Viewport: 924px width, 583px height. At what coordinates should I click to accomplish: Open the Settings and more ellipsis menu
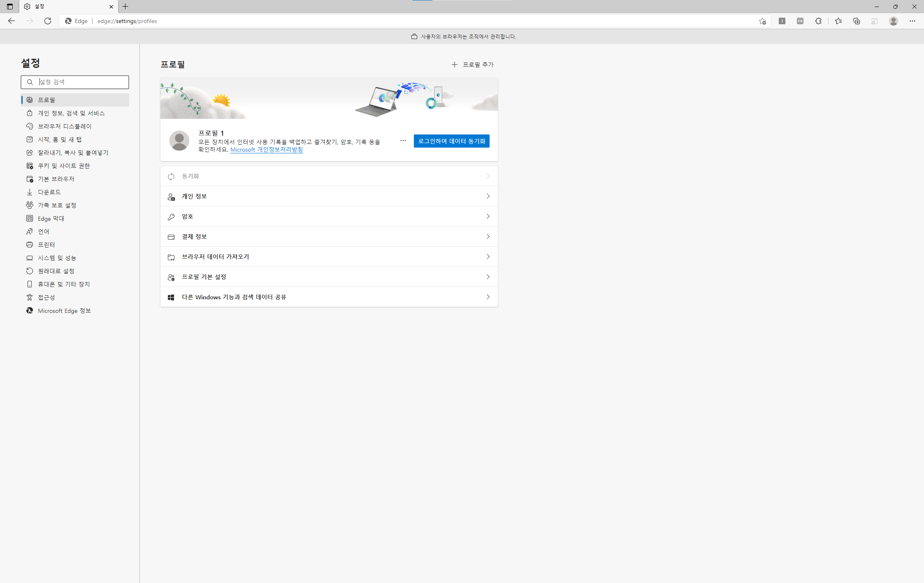tap(912, 21)
